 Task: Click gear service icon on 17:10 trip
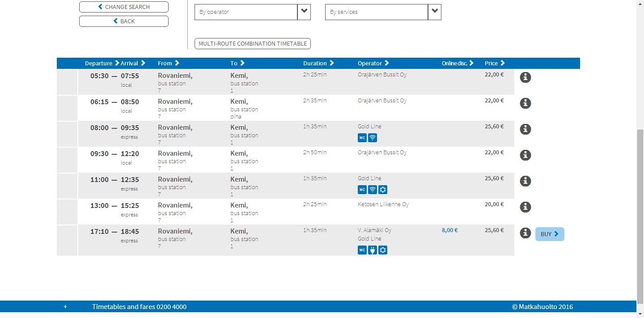pos(383,250)
